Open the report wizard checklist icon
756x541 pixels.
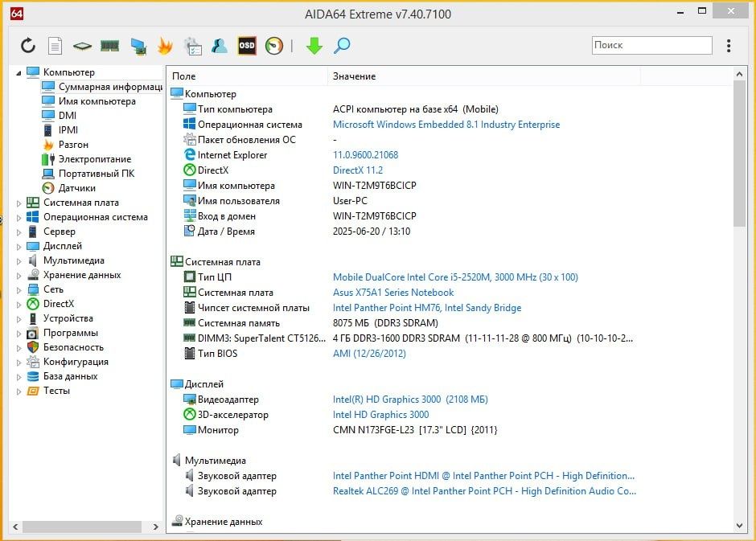tap(193, 46)
